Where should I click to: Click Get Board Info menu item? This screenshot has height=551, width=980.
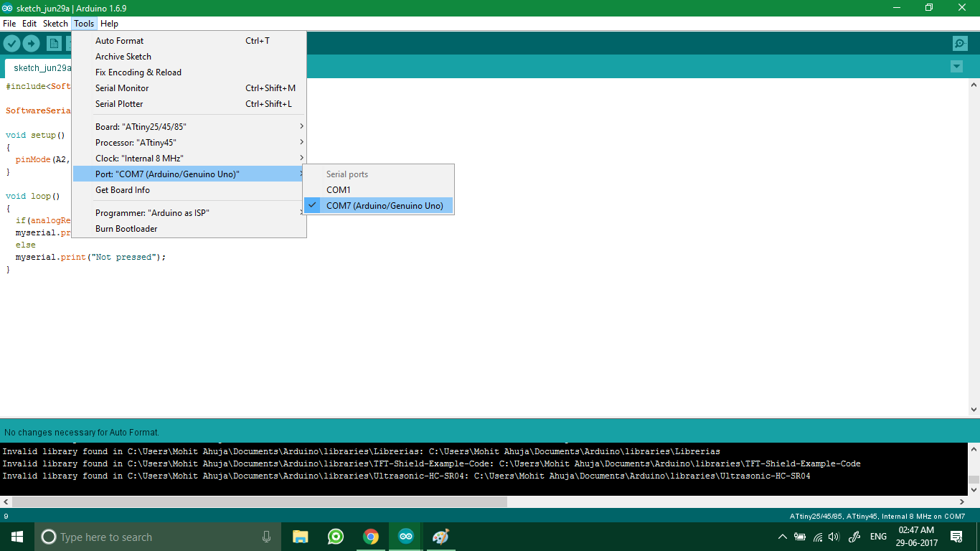pyautogui.click(x=189, y=190)
